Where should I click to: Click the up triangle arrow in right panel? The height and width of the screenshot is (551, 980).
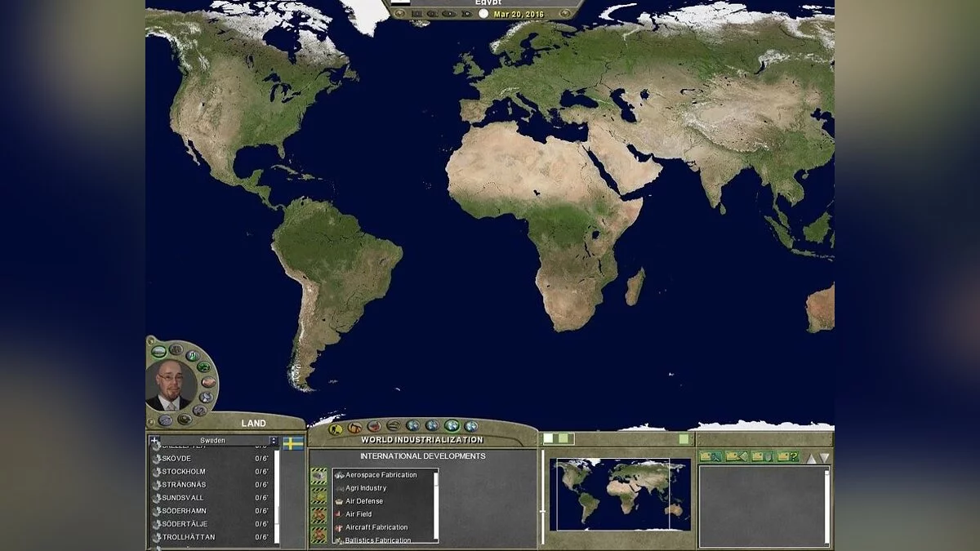(811, 458)
